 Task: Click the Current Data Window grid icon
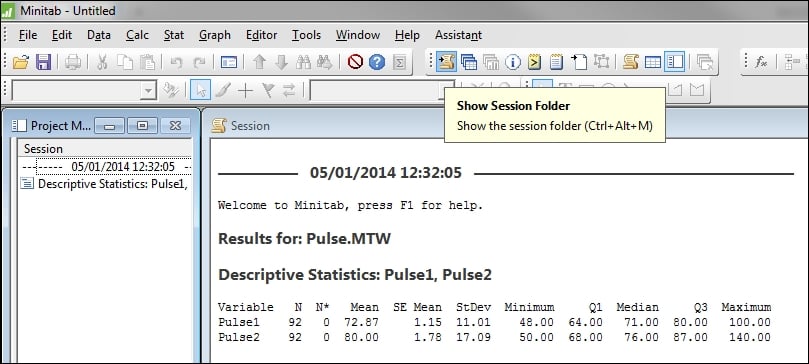(x=653, y=62)
